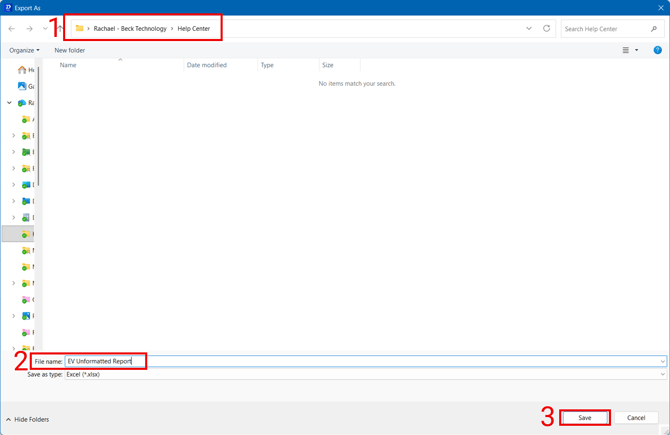Viewport: 670px width, 435px height.
Task: Go back to the previous folder
Action: [12, 29]
